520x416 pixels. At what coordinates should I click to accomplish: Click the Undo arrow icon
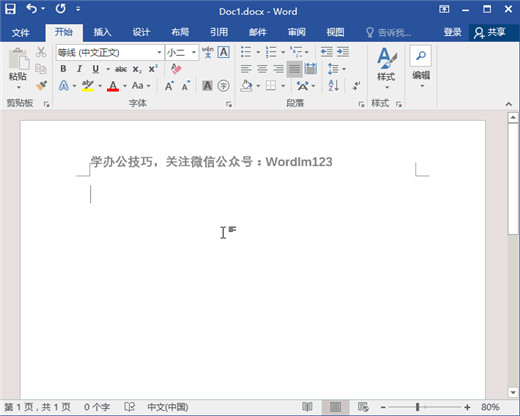32,9
